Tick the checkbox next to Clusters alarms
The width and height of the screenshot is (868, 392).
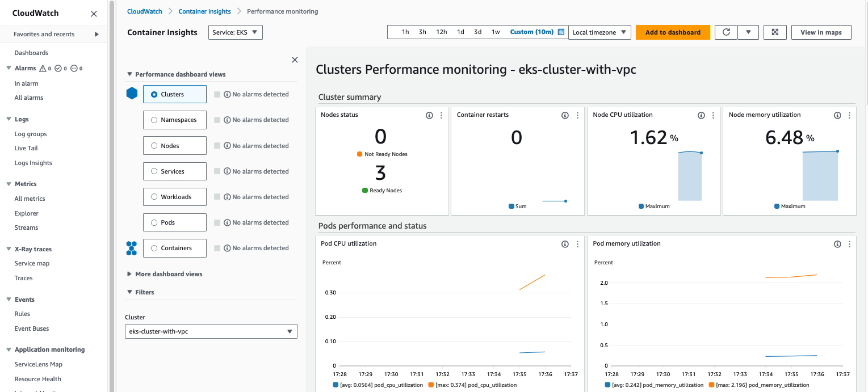217,94
